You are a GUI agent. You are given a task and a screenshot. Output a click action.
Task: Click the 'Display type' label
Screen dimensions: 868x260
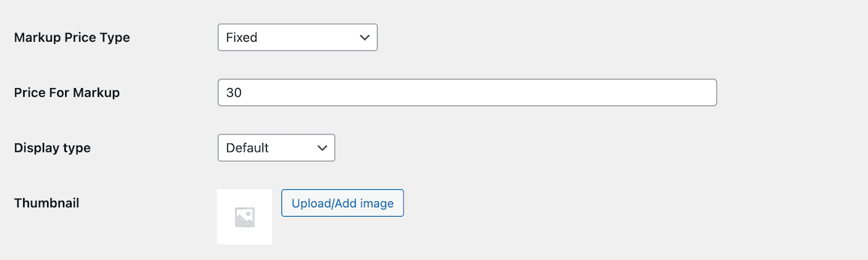(x=53, y=148)
